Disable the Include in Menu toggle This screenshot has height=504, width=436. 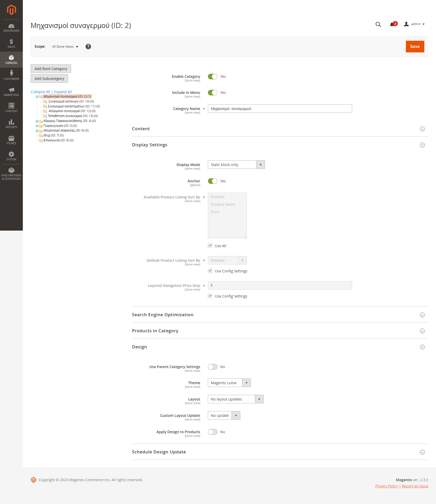point(213,93)
